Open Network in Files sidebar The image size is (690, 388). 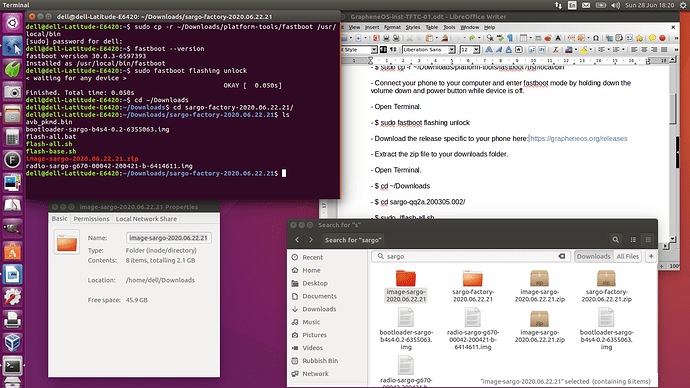315,373
